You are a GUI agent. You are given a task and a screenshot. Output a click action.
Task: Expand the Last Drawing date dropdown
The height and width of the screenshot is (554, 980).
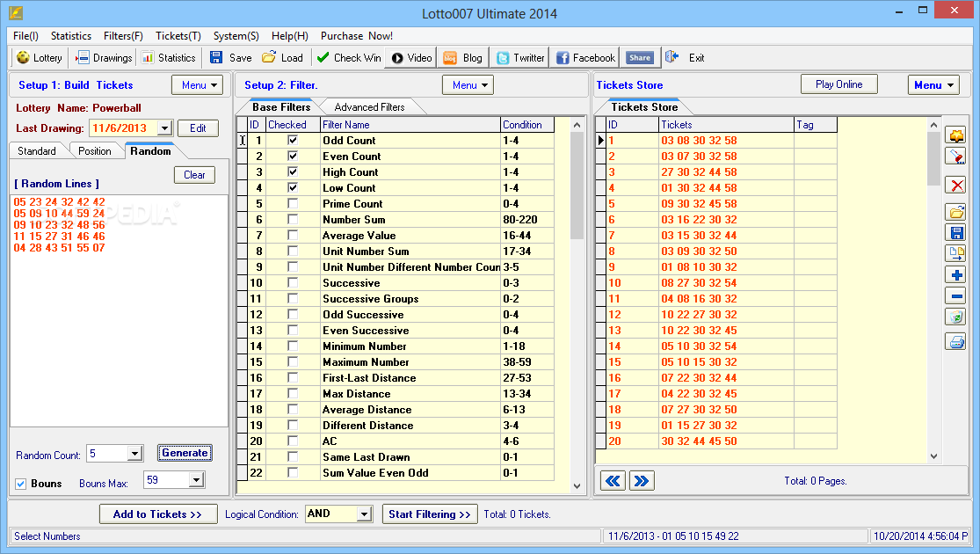pyautogui.click(x=164, y=128)
